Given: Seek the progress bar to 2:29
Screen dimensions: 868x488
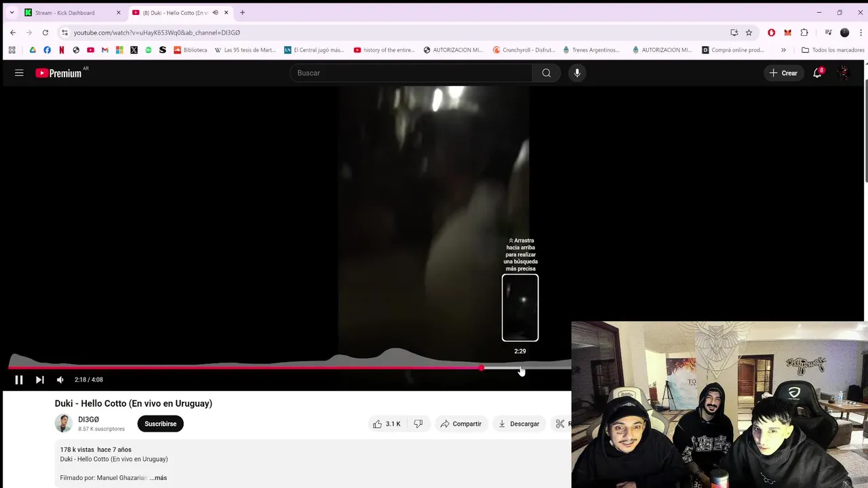Looking at the screenshot, I should coord(520,368).
